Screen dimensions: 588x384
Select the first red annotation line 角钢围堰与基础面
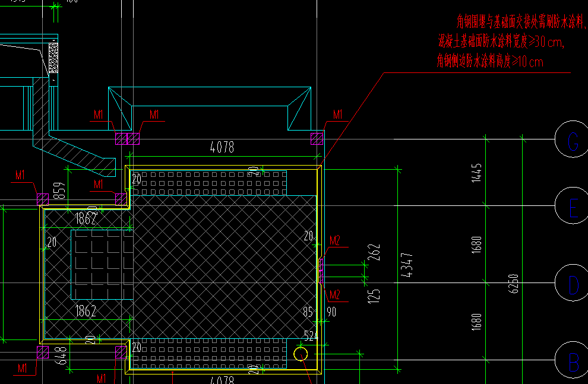tap(520, 23)
